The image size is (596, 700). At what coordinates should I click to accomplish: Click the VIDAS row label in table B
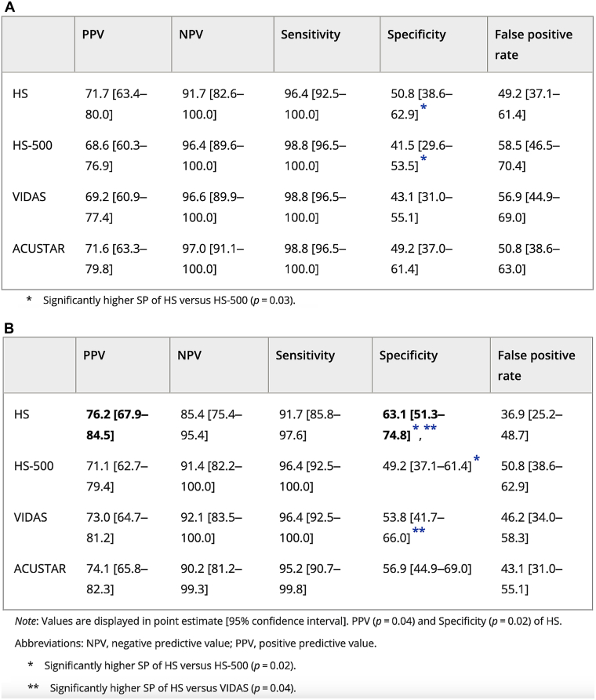tap(31, 517)
